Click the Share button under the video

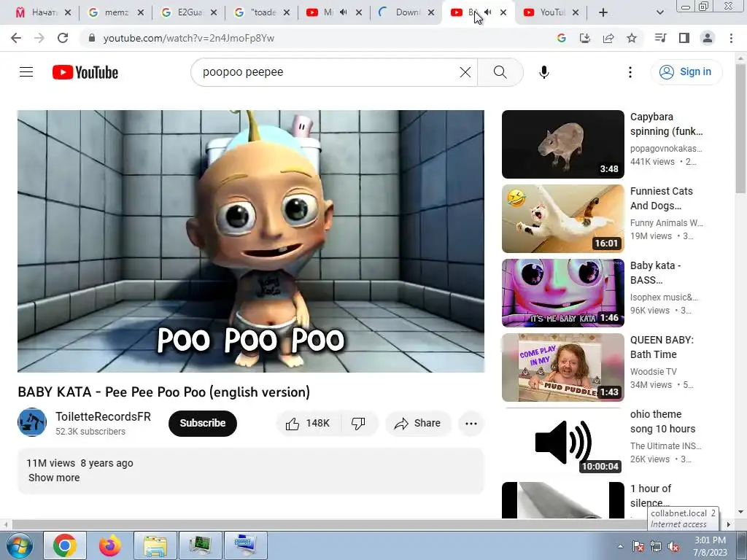coord(418,424)
